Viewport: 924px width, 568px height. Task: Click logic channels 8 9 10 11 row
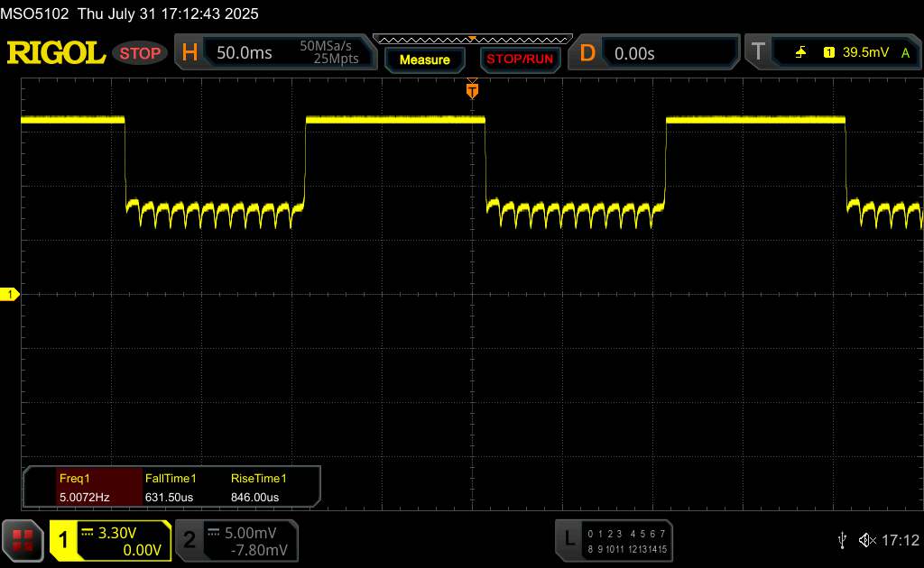(605, 549)
